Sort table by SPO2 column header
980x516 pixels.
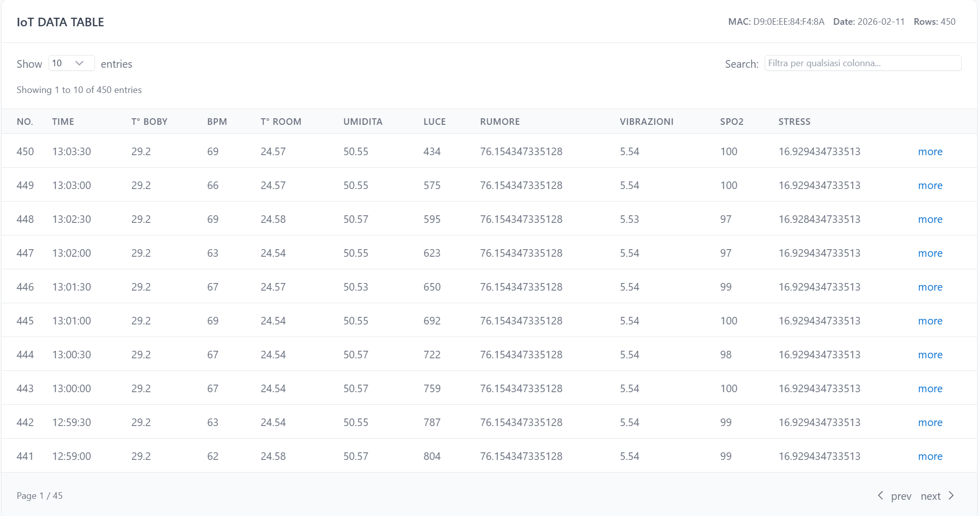pyautogui.click(x=731, y=122)
